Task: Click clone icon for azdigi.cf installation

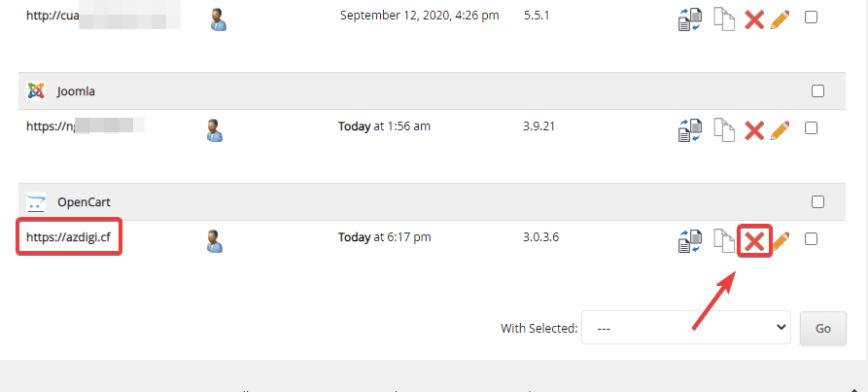Action: [x=723, y=239]
